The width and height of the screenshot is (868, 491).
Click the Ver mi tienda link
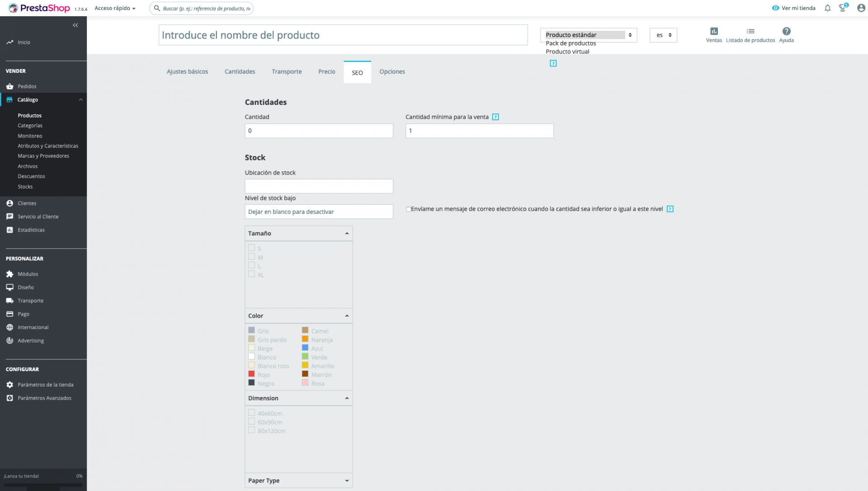793,8
